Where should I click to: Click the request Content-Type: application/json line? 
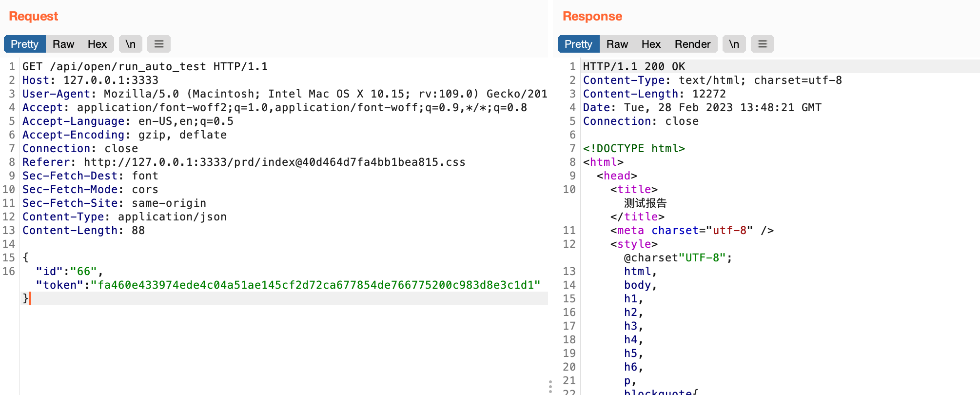click(x=124, y=217)
